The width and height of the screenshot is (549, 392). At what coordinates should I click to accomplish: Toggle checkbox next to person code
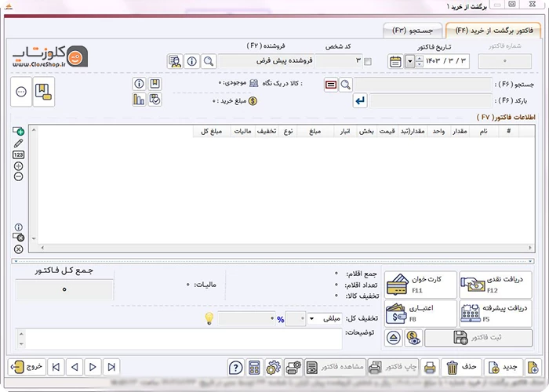click(368, 62)
